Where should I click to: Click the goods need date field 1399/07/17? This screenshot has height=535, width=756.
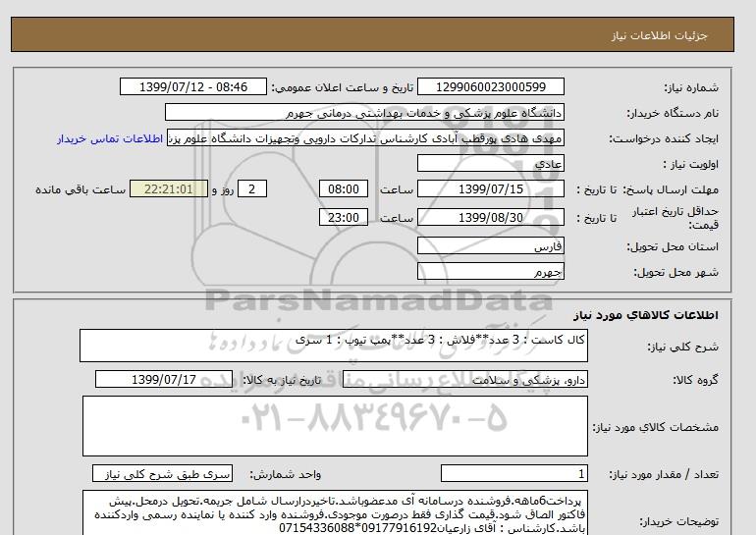[x=163, y=379]
